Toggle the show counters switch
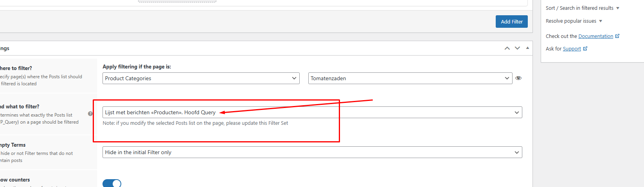 [x=112, y=183]
